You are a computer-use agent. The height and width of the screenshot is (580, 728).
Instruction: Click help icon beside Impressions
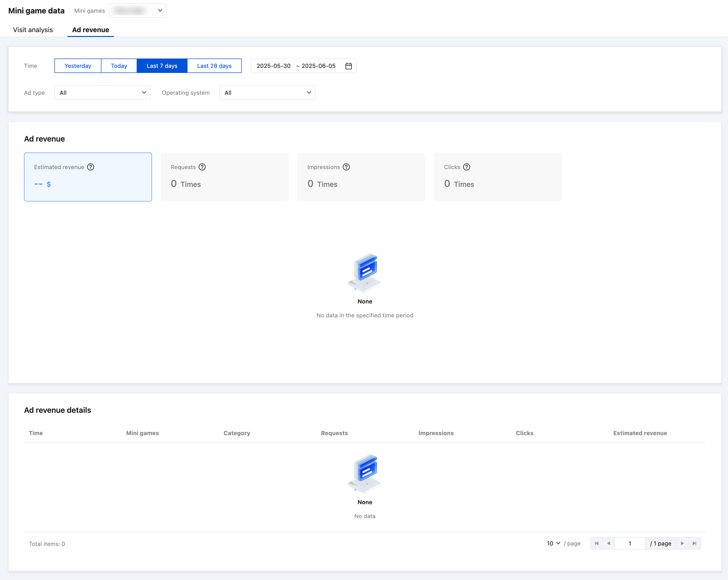tap(346, 167)
